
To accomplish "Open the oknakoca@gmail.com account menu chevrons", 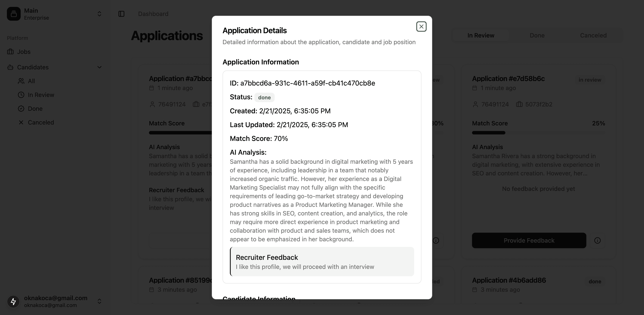I will click(x=99, y=301).
